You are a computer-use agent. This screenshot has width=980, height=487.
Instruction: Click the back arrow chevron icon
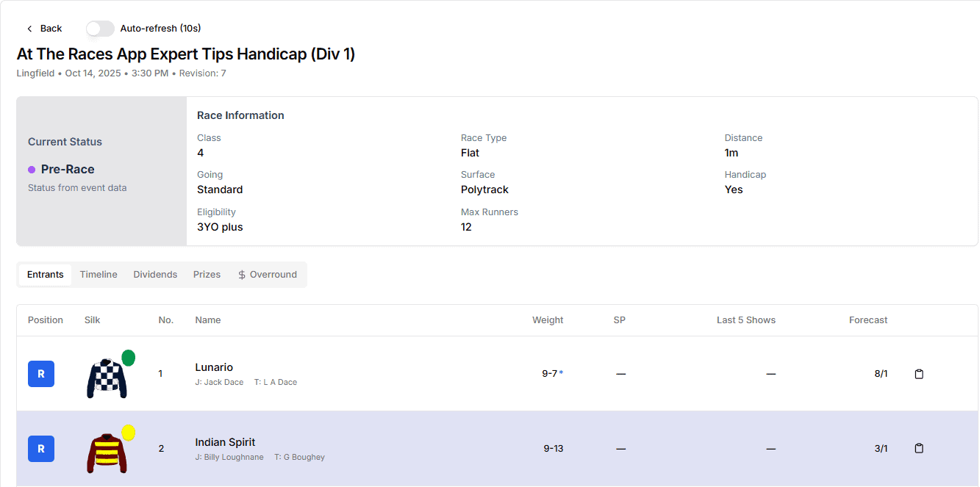tap(29, 29)
